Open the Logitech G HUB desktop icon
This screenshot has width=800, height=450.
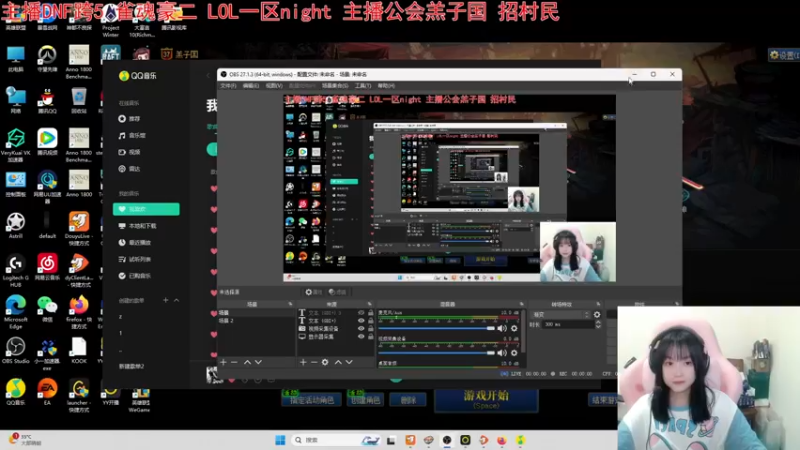pyautogui.click(x=16, y=270)
